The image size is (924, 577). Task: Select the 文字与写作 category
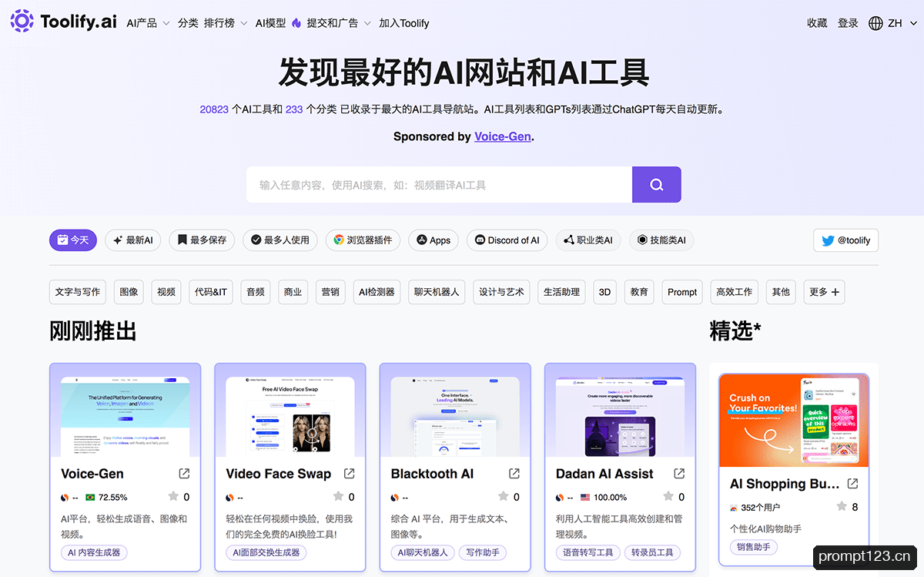[78, 292]
